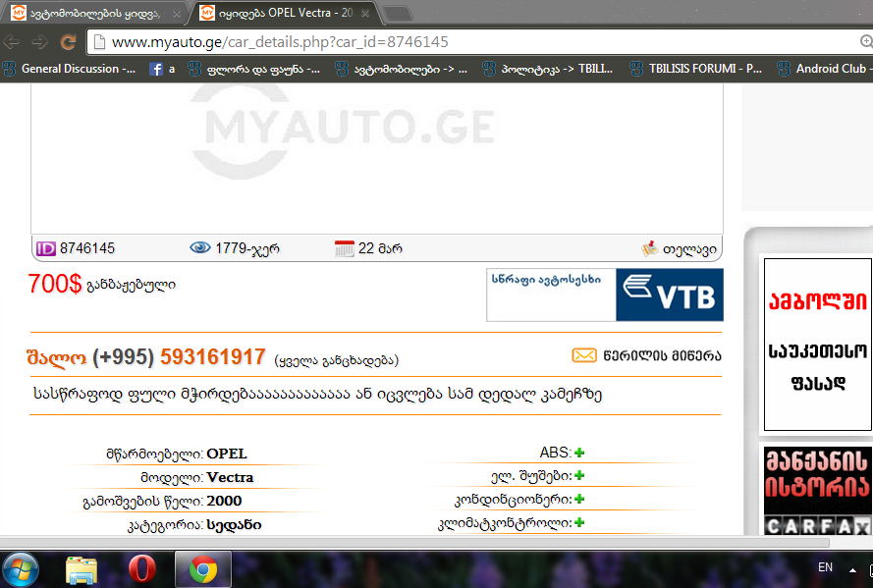This screenshot has width=873, height=588.
Task: Click the კლიმატკონტროლი green plus icon
Action: pyautogui.click(x=579, y=522)
